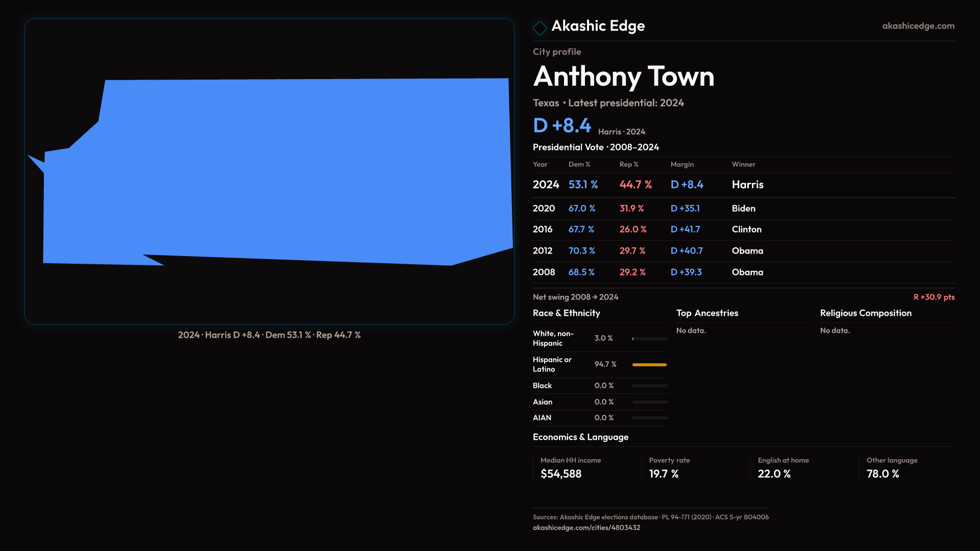This screenshot has height=551, width=980.
Task: Click the map caption below the shape
Action: coord(269,335)
